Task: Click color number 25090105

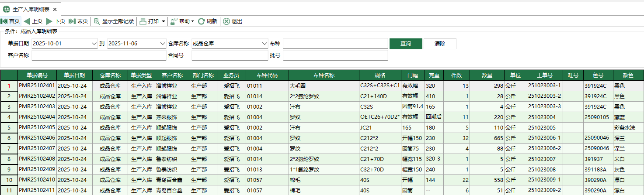Action: point(598,117)
